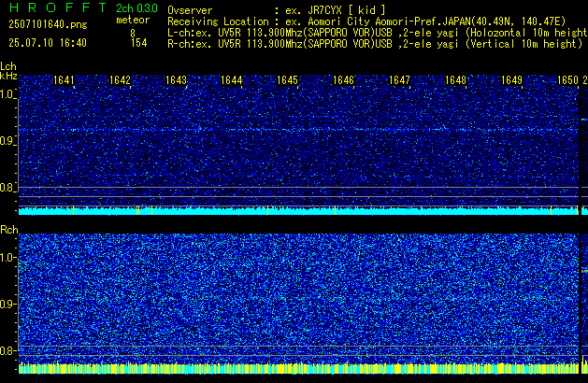588x383 pixels.
Task: Click the Rch channel label
Action: (x=9, y=230)
